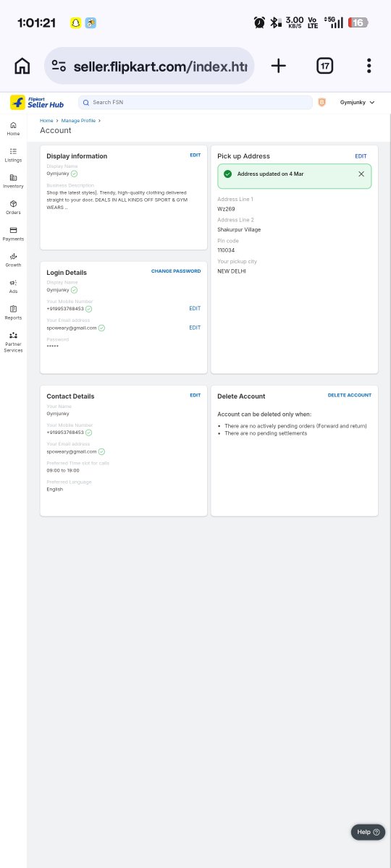Click verified tick beside Login Details email

pyautogui.click(x=101, y=328)
